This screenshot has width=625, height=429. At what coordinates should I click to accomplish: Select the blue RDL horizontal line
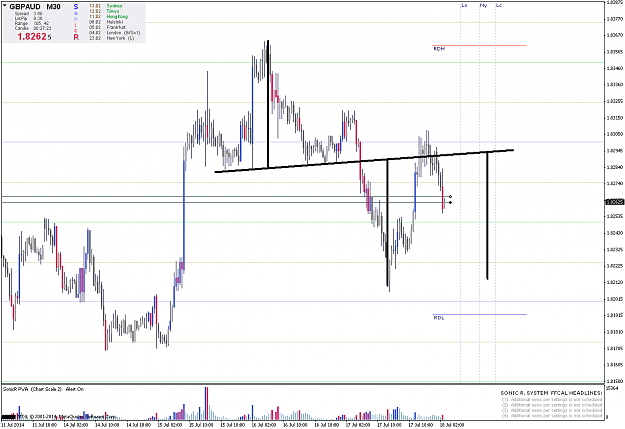pos(480,315)
